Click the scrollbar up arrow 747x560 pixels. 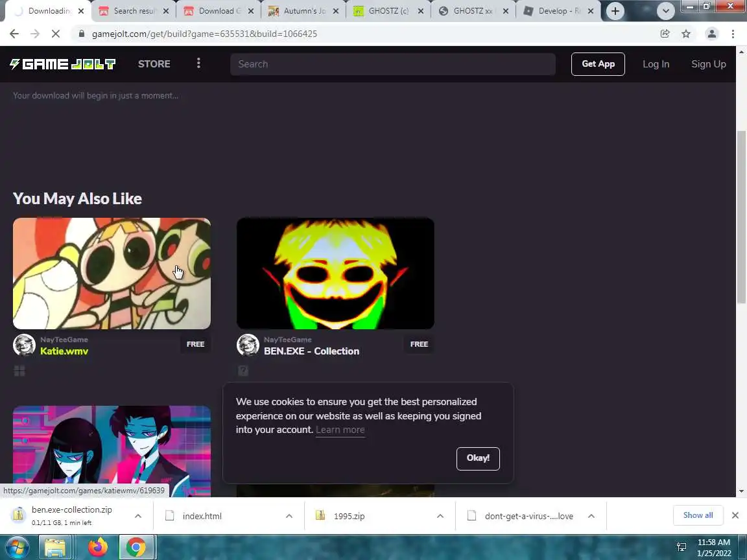coord(741,51)
